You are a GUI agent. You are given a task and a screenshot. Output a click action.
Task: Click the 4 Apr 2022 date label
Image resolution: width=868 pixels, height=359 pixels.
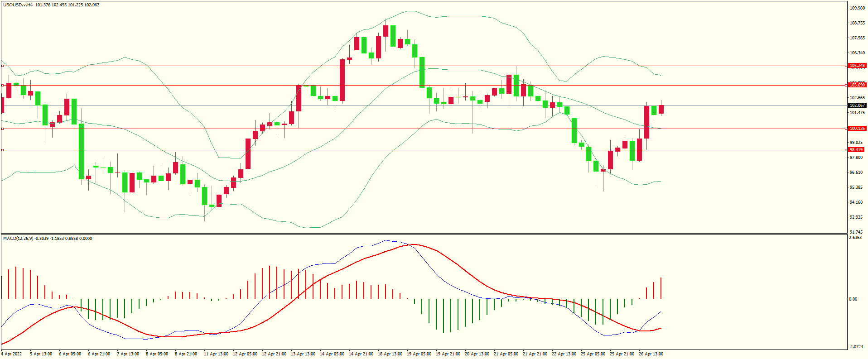12,354
